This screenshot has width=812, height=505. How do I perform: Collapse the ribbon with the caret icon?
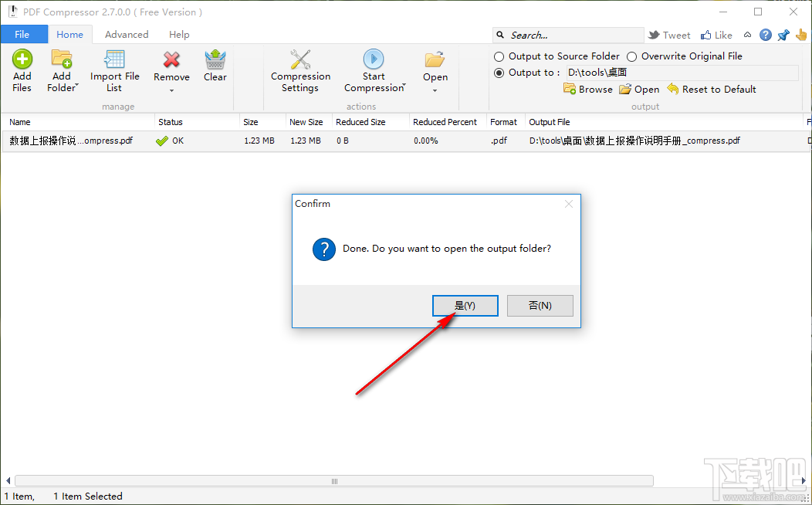pos(747,35)
